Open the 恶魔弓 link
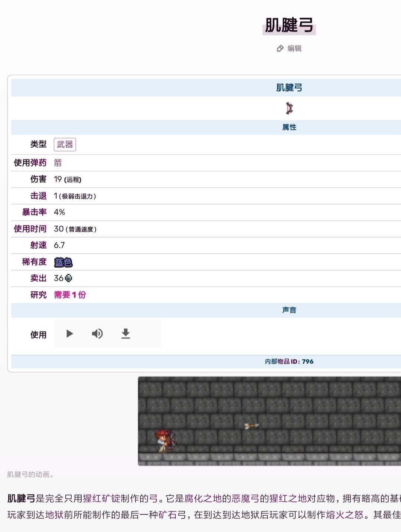 coord(245,499)
